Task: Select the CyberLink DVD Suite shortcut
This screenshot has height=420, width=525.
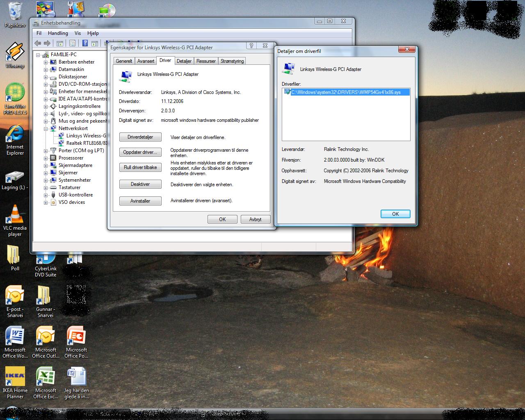Action: [x=46, y=265]
